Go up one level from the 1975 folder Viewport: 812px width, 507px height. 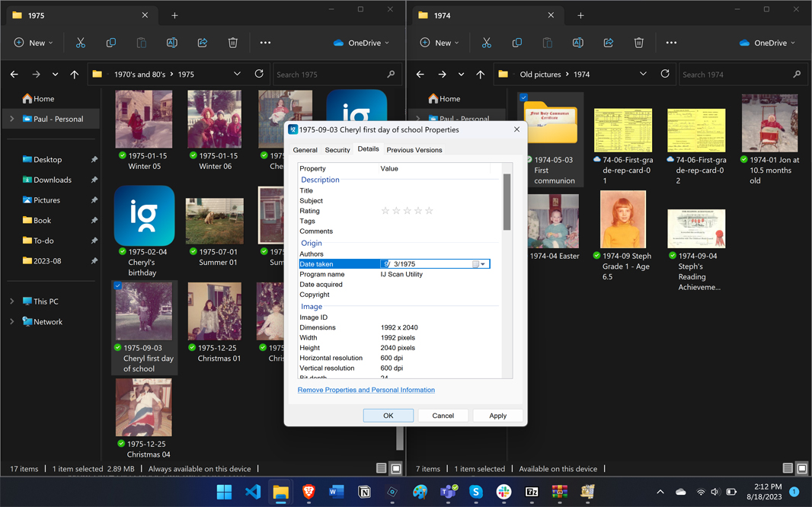coord(74,75)
